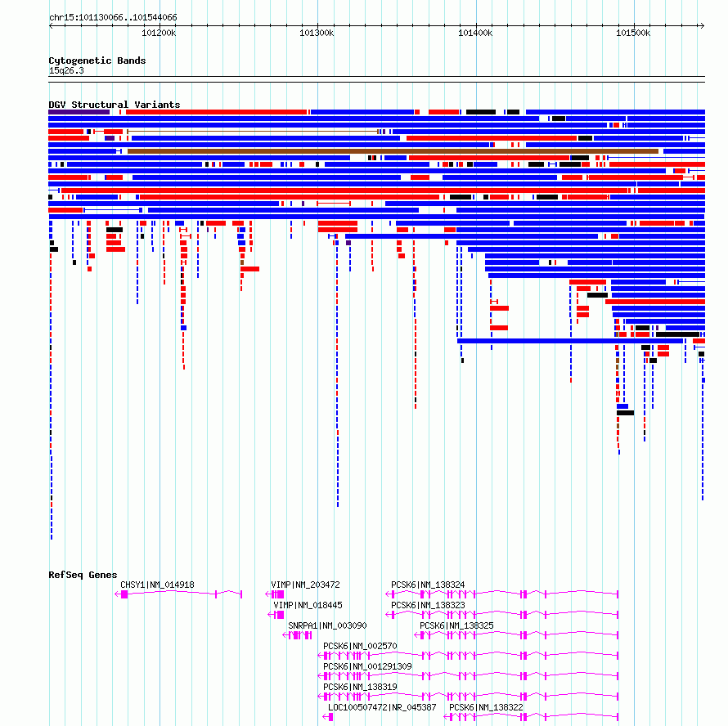This screenshot has width=728, height=726.
Task: Open the VIMP|NM_203472 gene label
Action: click(x=305, y=585)
